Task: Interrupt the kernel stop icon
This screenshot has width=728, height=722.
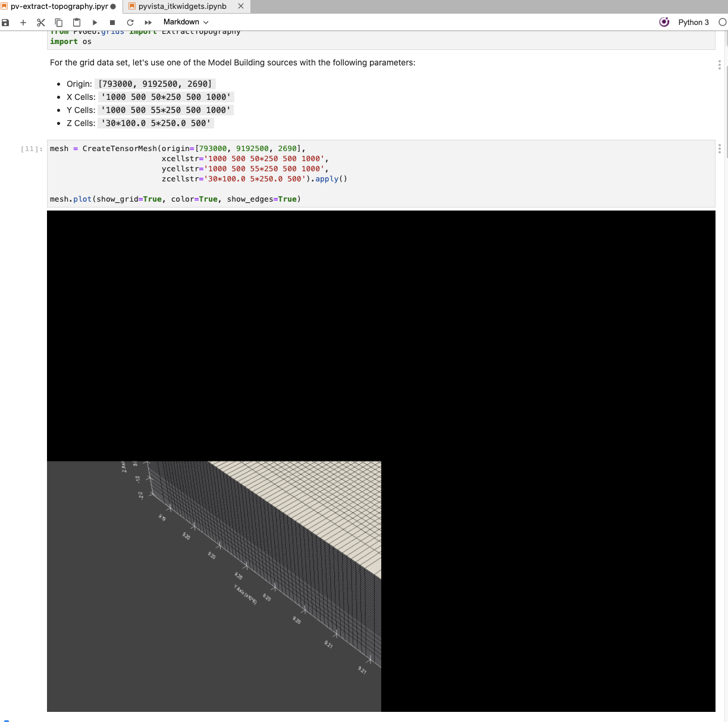Action: point(112,23)
